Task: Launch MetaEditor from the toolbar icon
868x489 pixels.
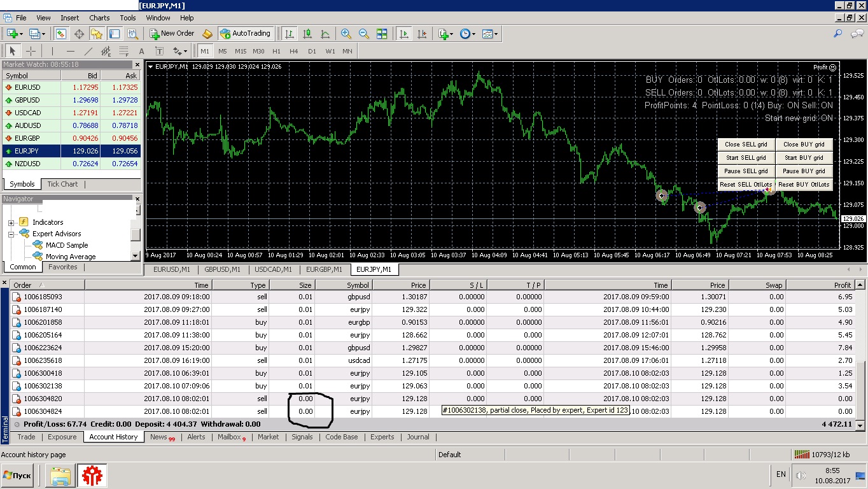Action: (207, 34)
